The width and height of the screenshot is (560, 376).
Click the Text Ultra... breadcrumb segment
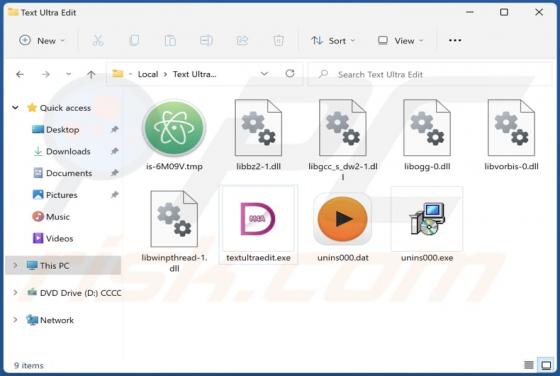click(x=194, y=74)
